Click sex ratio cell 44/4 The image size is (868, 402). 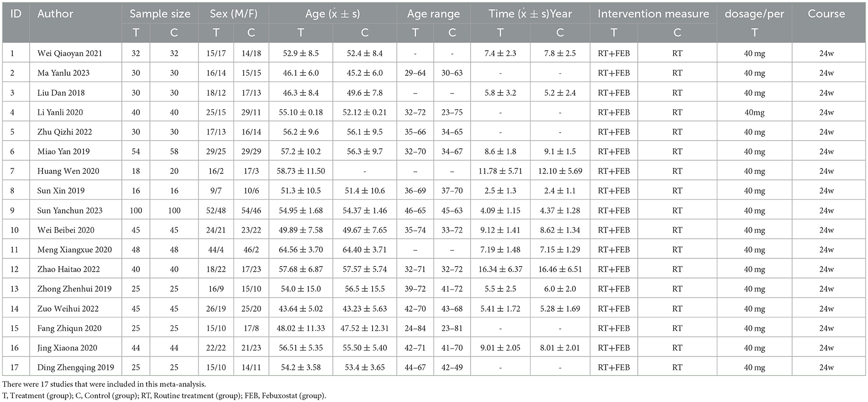tap(216, 250)
